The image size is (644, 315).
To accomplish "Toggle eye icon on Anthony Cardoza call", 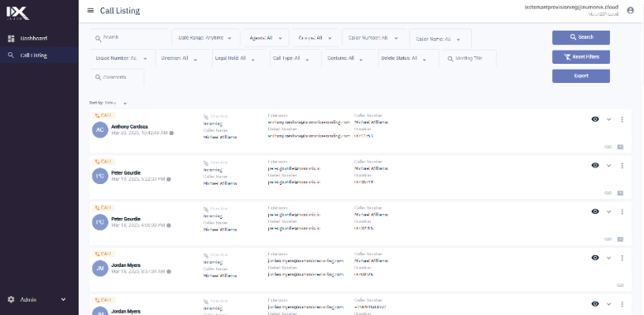I will (x=595, y=119).
